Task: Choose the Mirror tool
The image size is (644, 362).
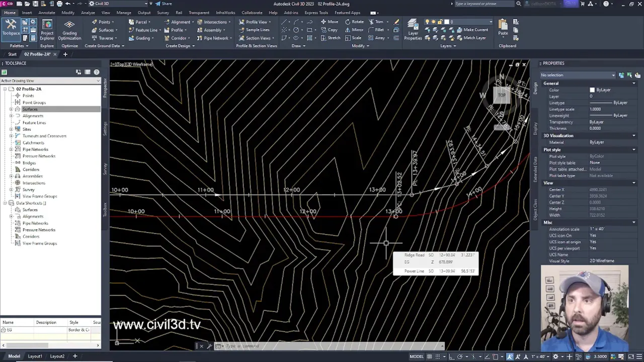Action: pos(354,30)
